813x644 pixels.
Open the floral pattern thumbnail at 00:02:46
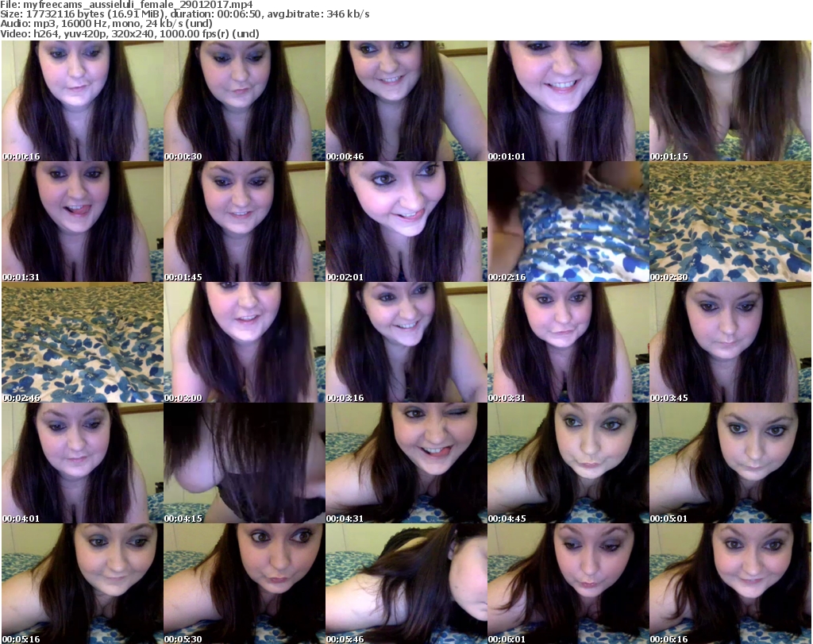pos(82,342)
